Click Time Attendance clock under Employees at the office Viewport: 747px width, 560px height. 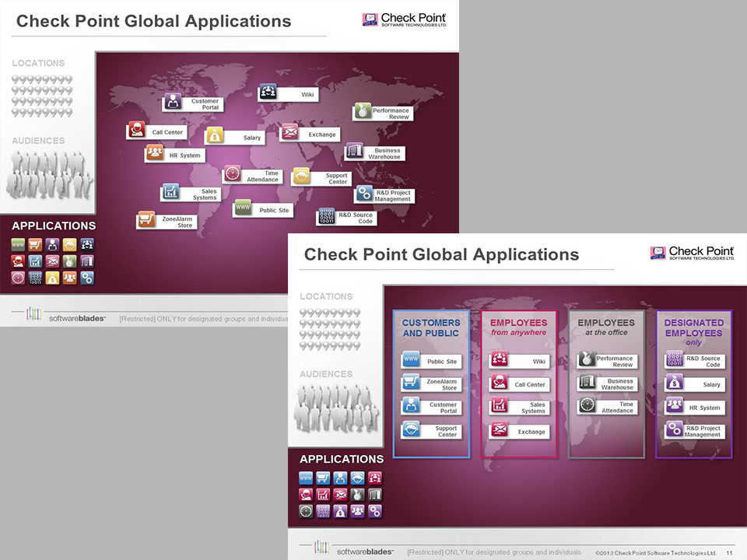[587, 404]
